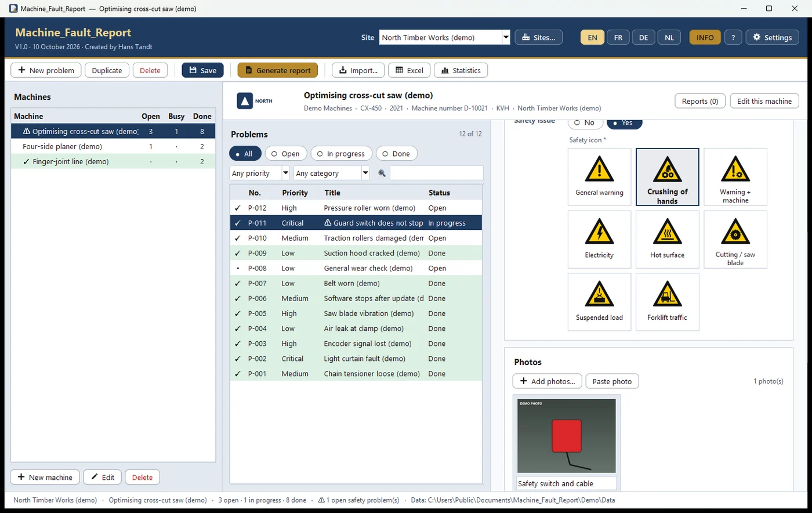Click Edit this machine
Screen dimensions: 812x513
(764, 101)
